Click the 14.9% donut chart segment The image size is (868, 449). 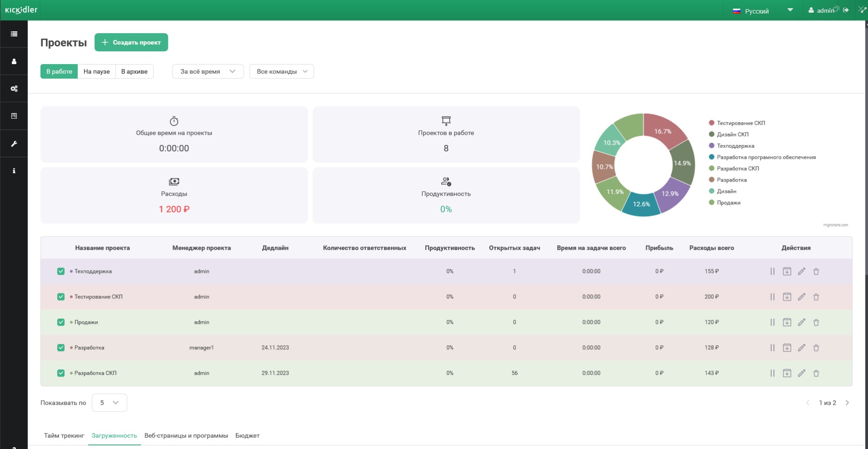click(x=683, y=163)
